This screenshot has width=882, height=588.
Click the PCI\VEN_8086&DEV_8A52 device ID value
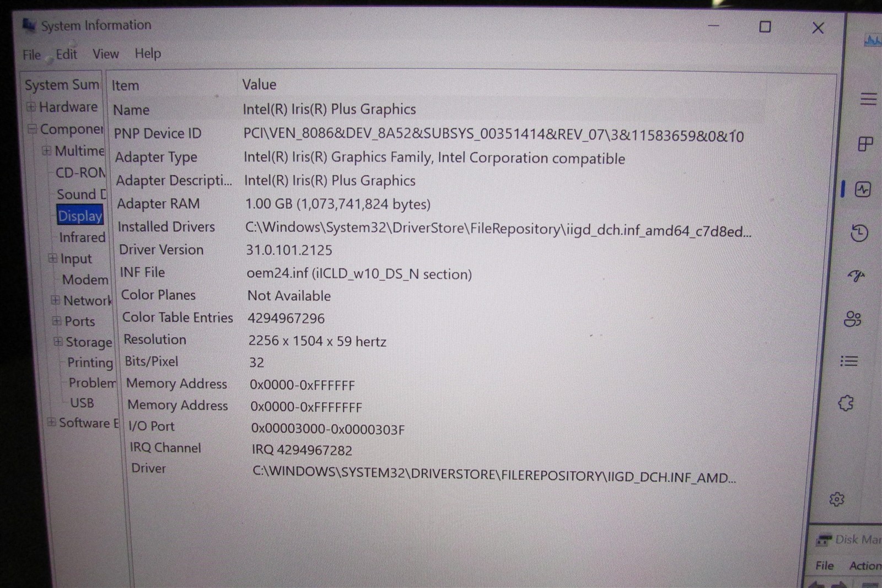493,135
